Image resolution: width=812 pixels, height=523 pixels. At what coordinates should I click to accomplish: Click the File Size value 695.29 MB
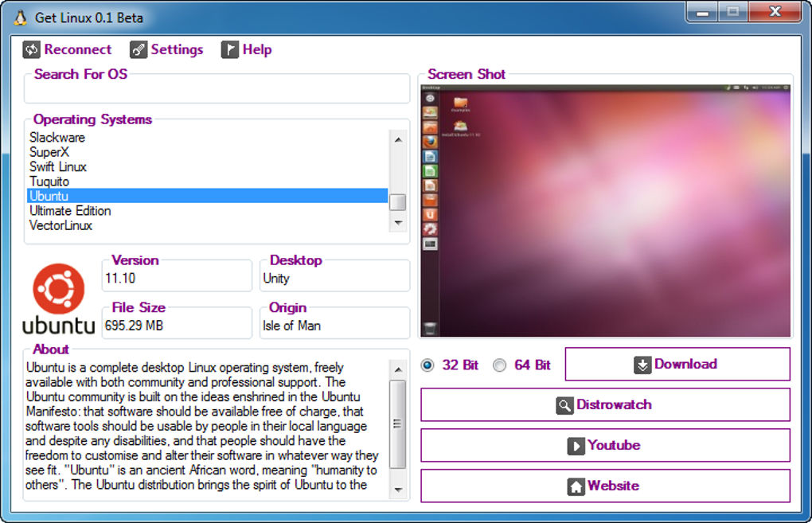(134, 326)
